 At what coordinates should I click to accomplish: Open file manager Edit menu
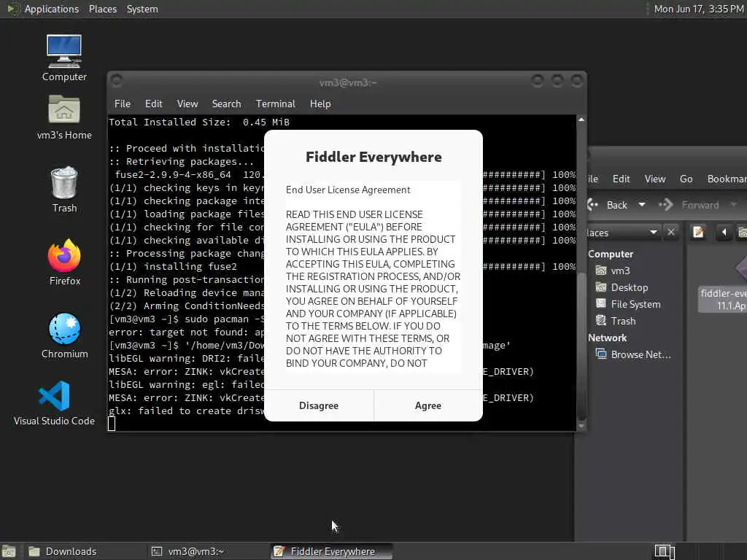[x=621, y=179]
